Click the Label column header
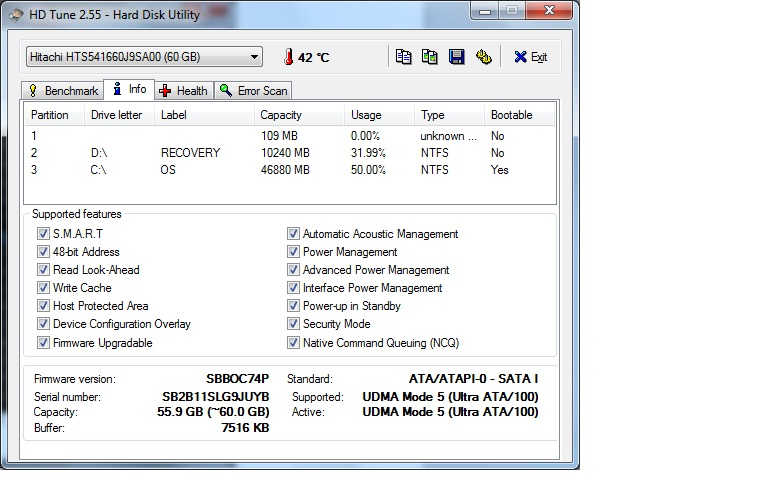This screenshot has width=768, height=480. [205, 115]
